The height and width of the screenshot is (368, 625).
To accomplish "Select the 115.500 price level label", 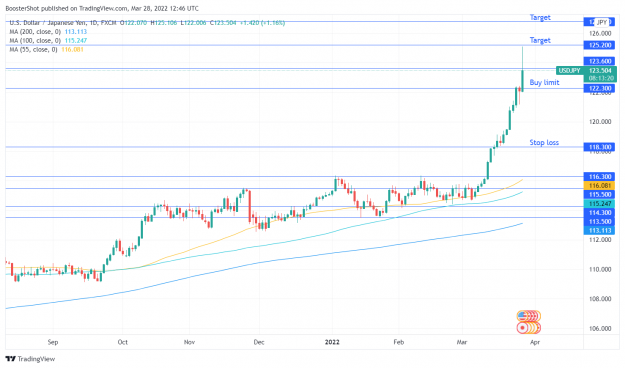I will tap(600, 195).
